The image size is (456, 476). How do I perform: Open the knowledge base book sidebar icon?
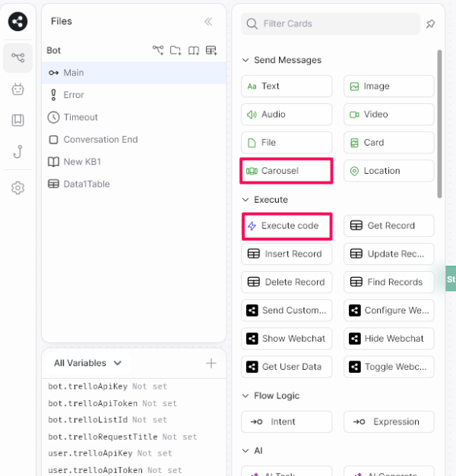17,120
